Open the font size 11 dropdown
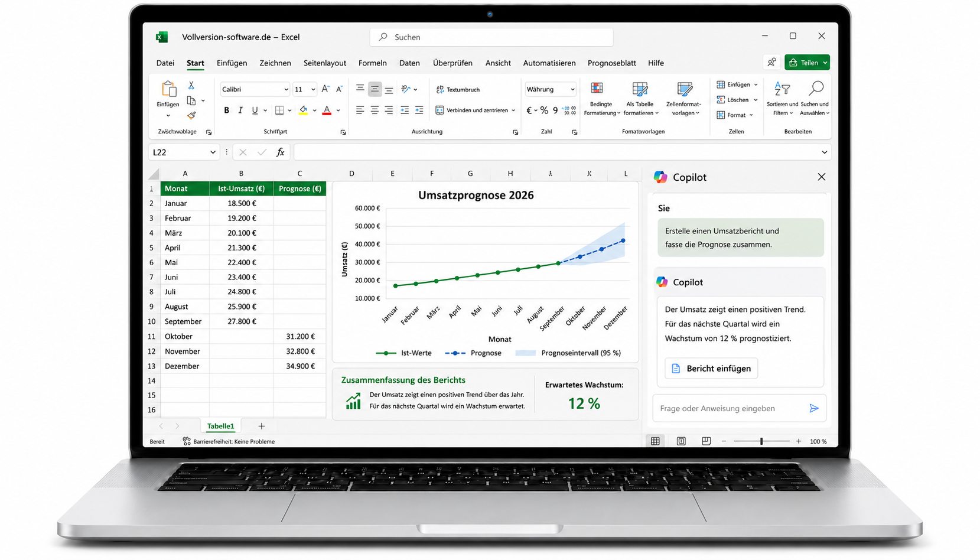This screenshot has width=980, height=560. pos(313,89)
